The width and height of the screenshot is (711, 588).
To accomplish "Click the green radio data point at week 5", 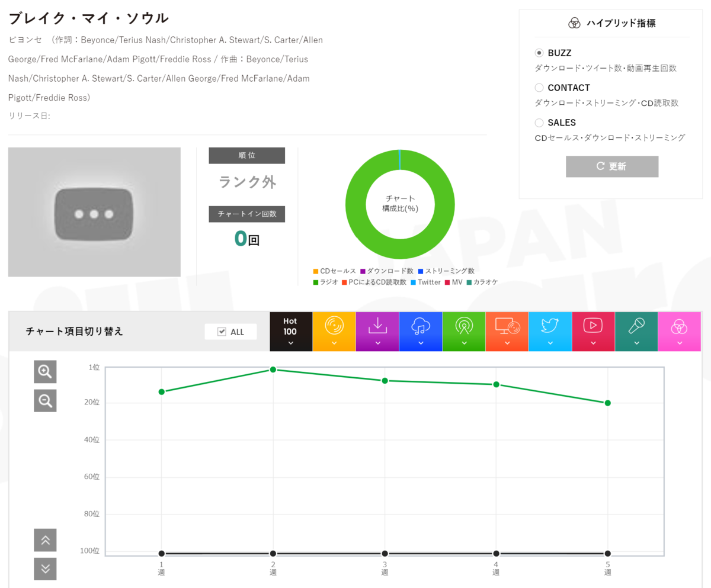I will pyautogui.click(x=608, y=403).
